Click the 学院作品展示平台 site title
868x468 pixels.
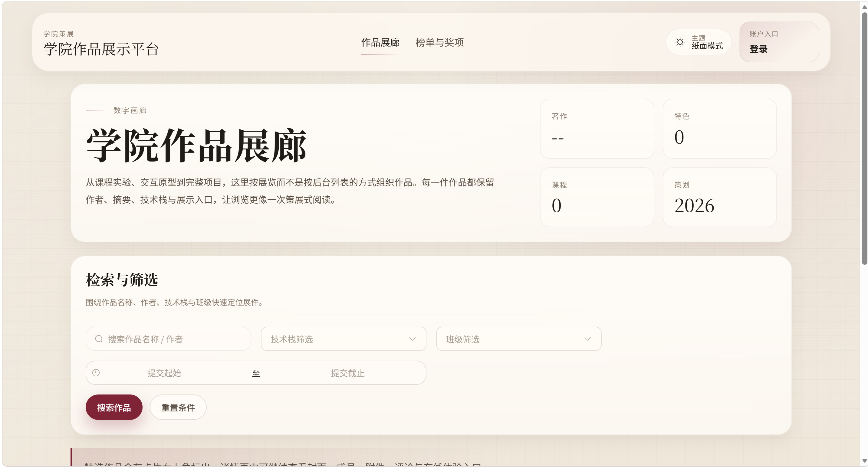[x=101, y=49]
